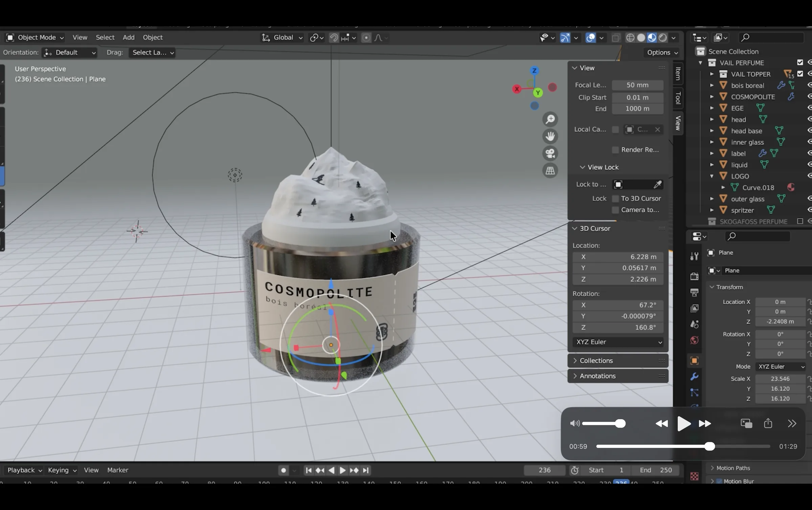
Task: Click Marker in timeline header
Action: point(117,470)
